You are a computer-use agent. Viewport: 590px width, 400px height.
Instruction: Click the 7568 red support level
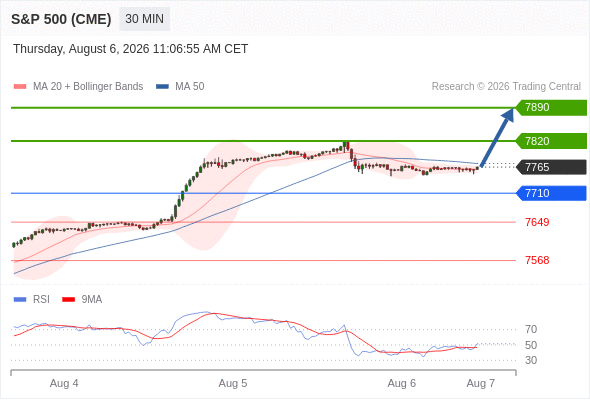pyautogui.click(x=537, y=260)
